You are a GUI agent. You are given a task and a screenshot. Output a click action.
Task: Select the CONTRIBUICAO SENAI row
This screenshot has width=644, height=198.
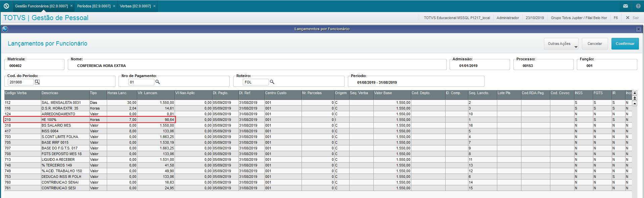tap(318, 182)
